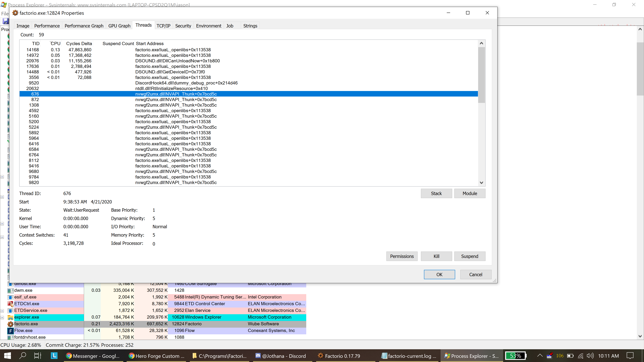Click explorer.exe folder icon

(x=10, y=317)
